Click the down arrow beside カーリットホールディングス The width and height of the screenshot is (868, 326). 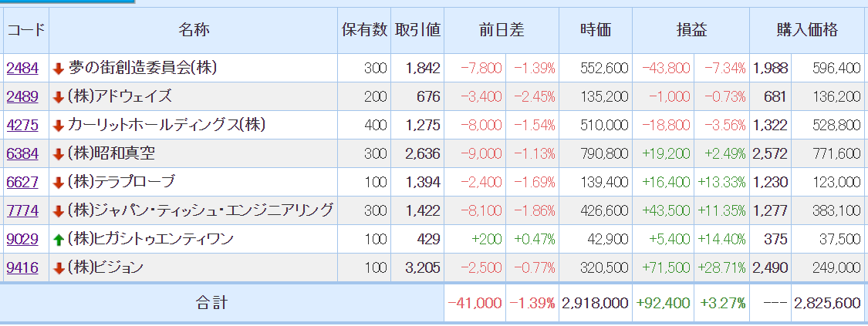click(x=59, y=126)
